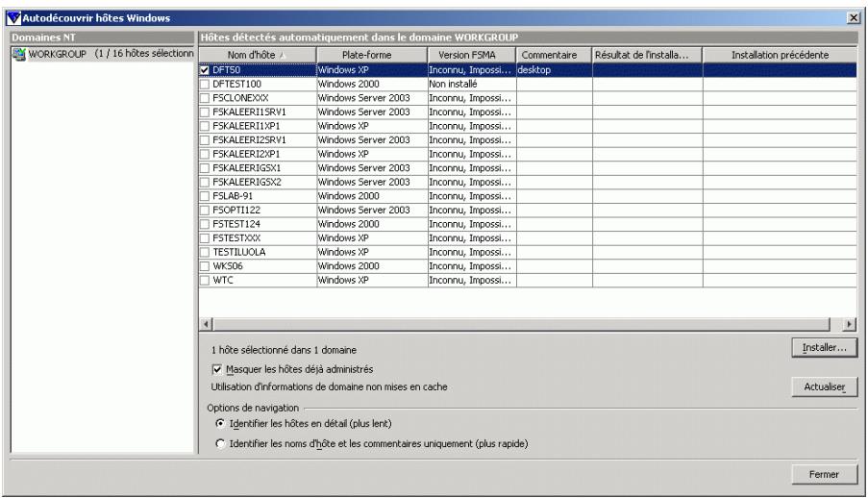868x498 pixels.
Task: Click TESTILUOLA in the host list
Action: 239,252
